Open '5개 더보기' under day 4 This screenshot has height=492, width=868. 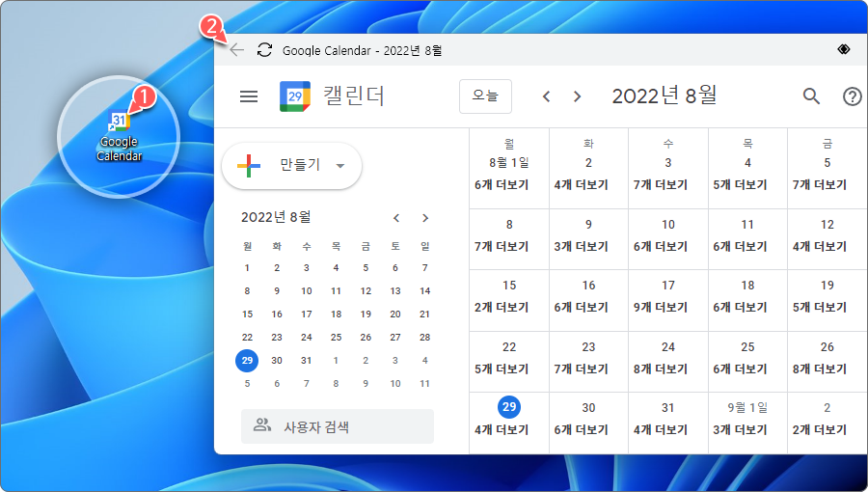(740, 185)
